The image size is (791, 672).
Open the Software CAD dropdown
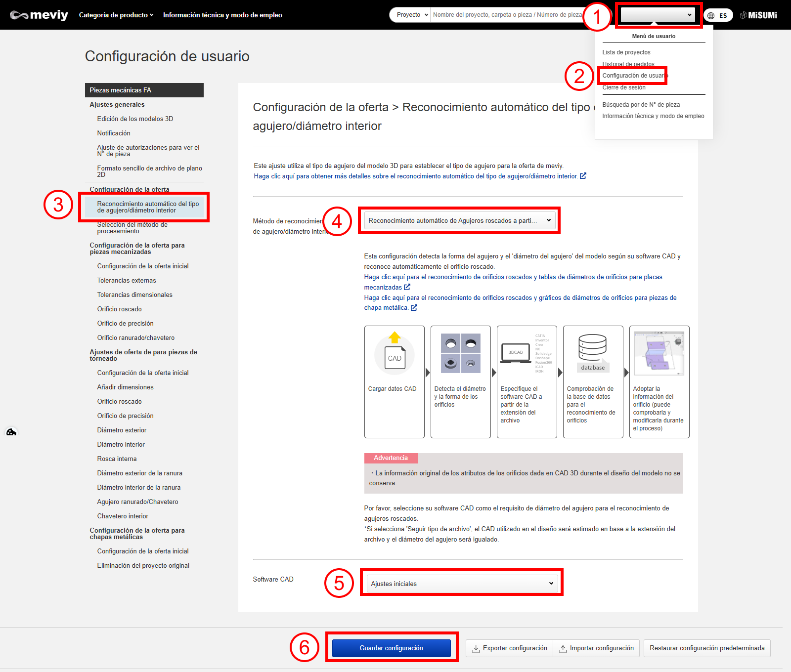pyautogui.click(x=462, y=584)
